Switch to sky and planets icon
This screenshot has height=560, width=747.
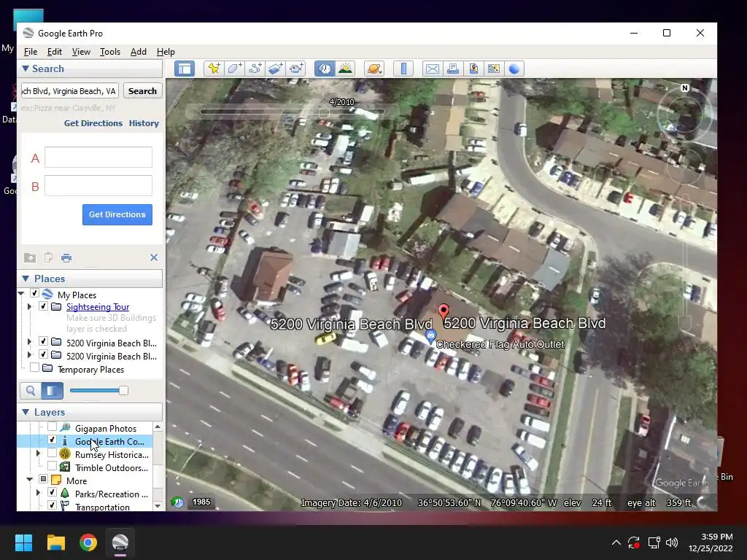[x=374, y=69]
